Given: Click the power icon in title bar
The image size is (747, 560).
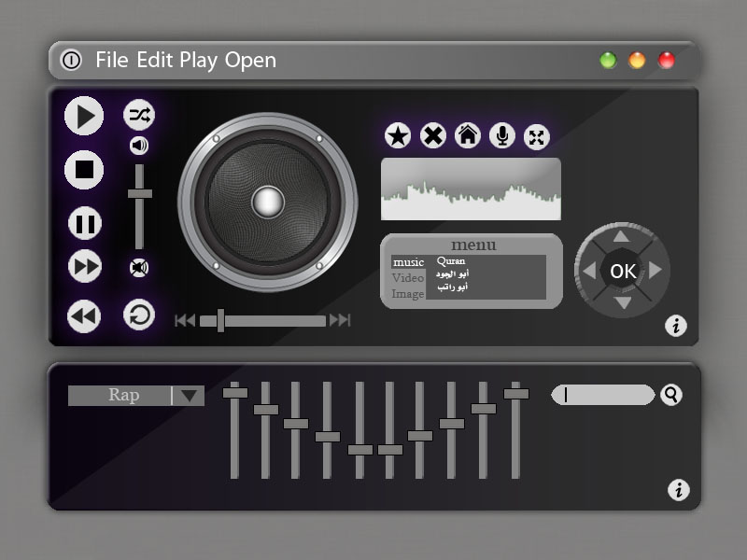Looking at the screenshot, I should 72,61.
